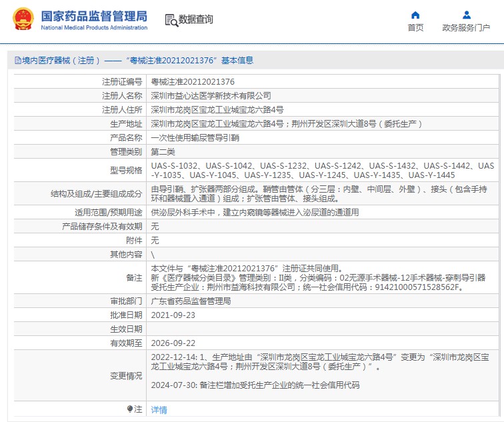Image resolution: width=504 pixels, height=422 pixels.
Task: Open the 详情 link at the bottom
Action: tap(159, 409)
